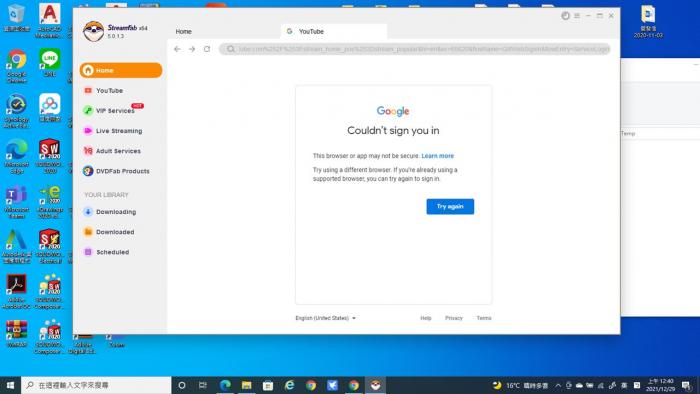Open the taskbar clock and calendar
The image size is (700, 394).
(x=660, y=385)
